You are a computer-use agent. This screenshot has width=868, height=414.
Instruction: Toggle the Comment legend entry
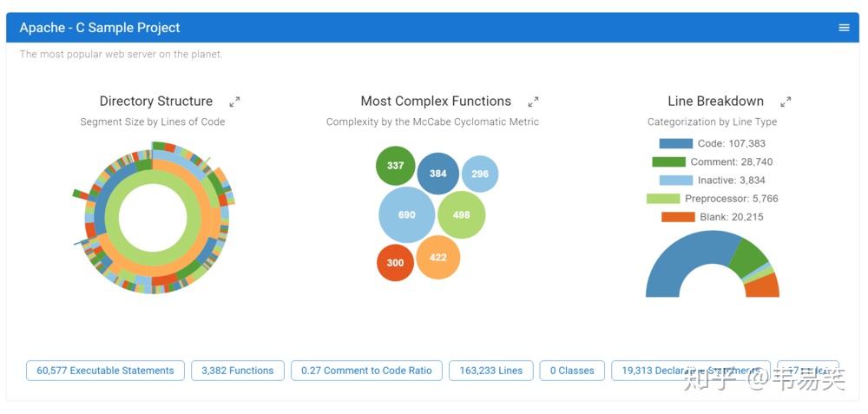pyautogui.click(x=729, y=162)
